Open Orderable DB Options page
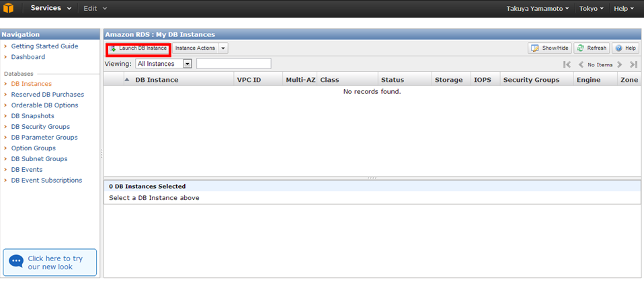This screenshot has width=644, height=292. tap(44, 105)
